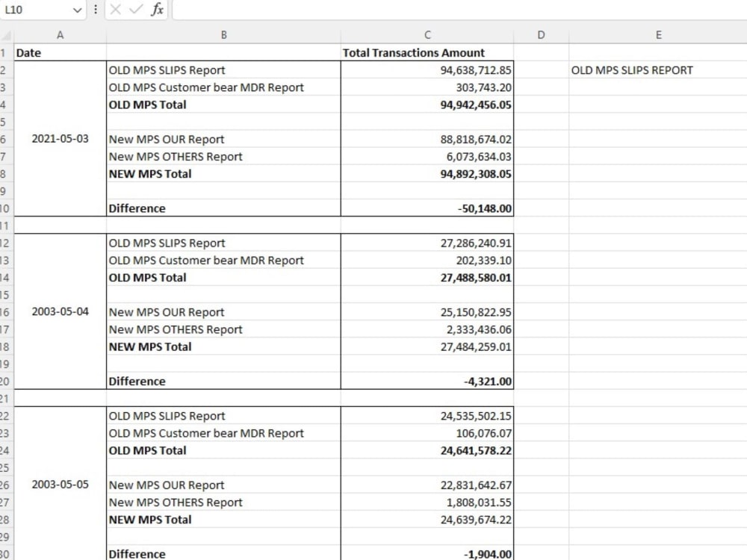
Task: Click the formula bar Enter checkmark icon
Action: coord(136,10)
